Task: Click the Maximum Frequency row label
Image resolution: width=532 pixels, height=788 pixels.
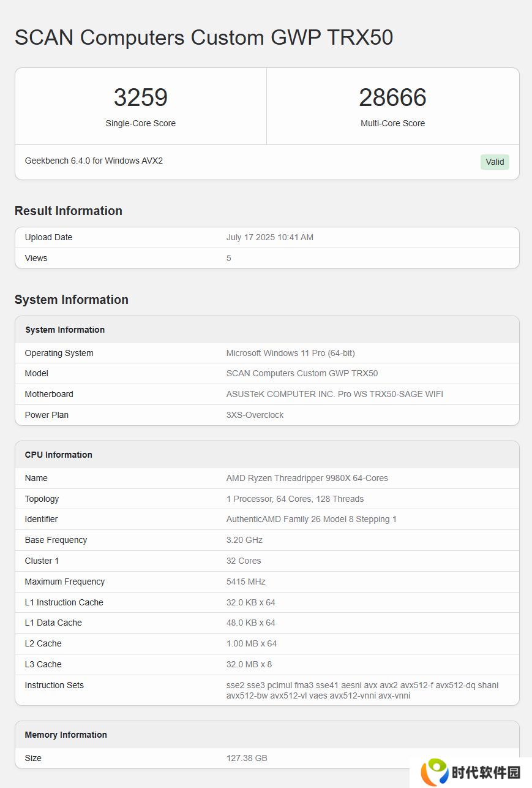Action: coord(65,582)
